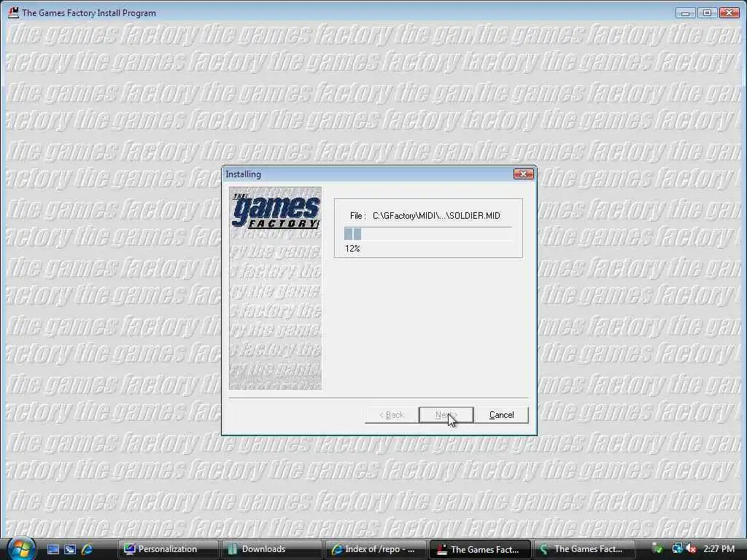Click Switch between windows quick launch icon

point(70,549)
